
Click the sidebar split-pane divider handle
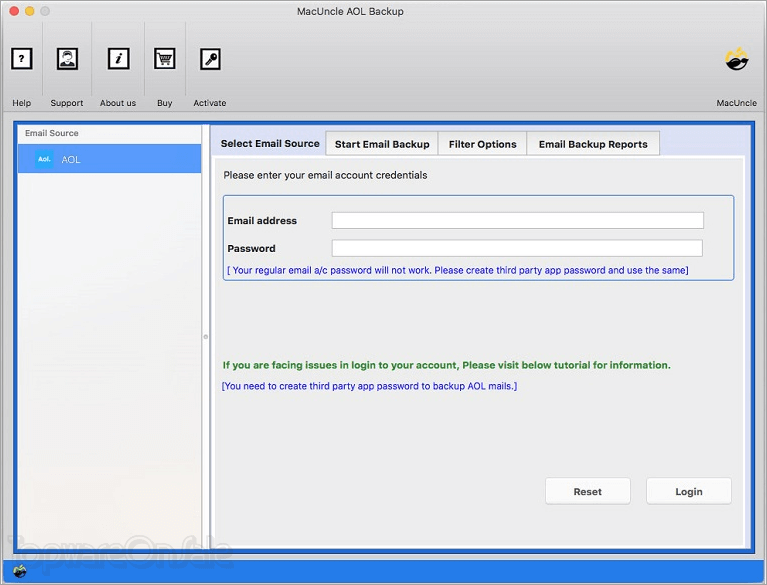click(x=205, y=337)
